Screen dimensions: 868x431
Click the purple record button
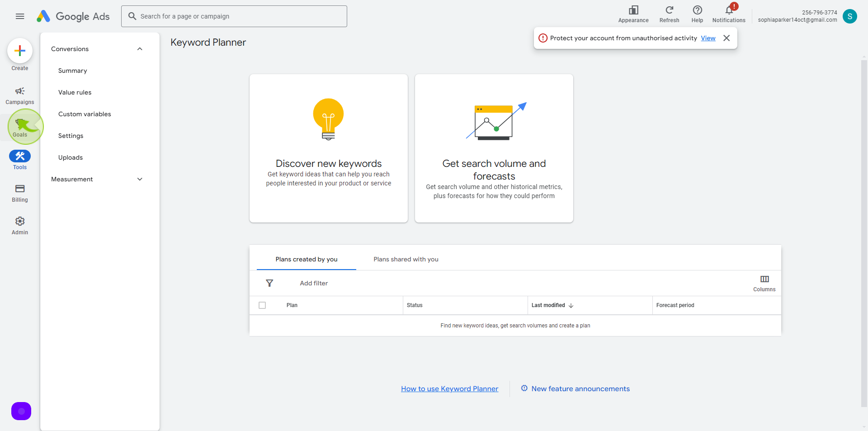[21, 411]
